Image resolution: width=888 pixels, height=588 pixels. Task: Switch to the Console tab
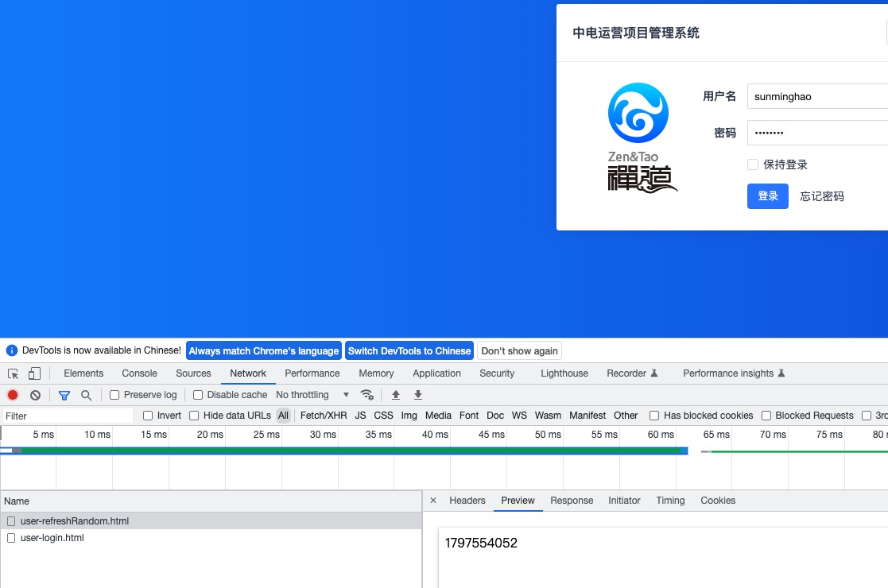pyautogui.click(x=139, y=373)
